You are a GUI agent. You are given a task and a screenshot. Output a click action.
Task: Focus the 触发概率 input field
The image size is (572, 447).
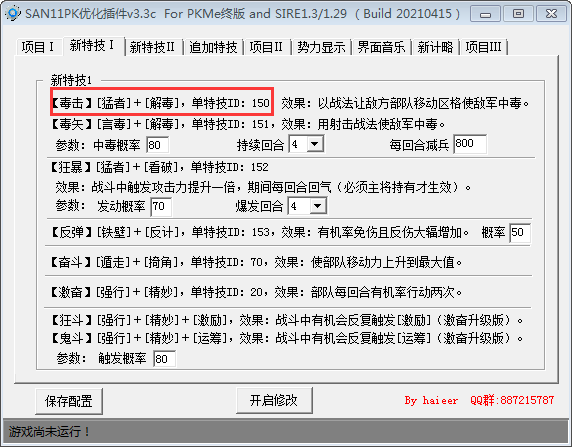[164, 358]
